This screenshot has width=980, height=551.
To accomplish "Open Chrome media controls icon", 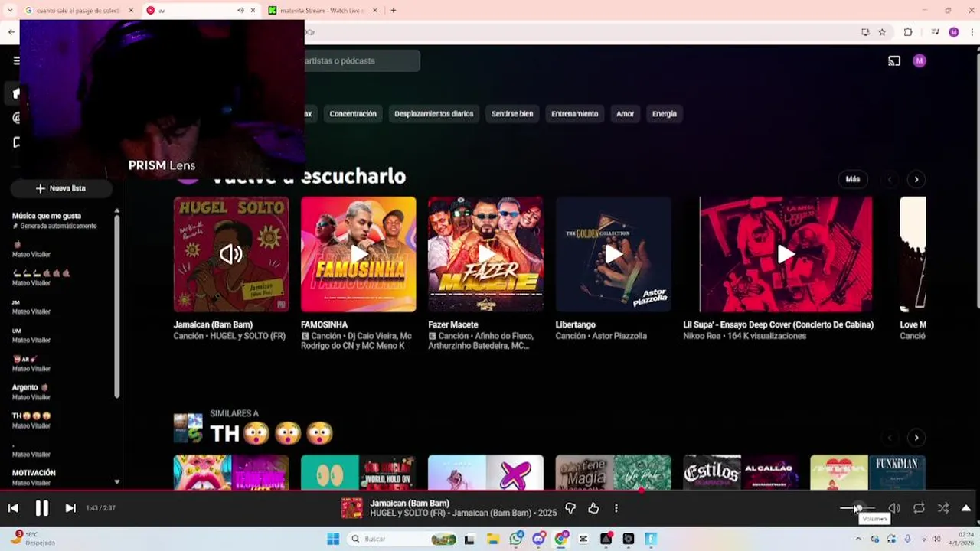I will [935, 32].
